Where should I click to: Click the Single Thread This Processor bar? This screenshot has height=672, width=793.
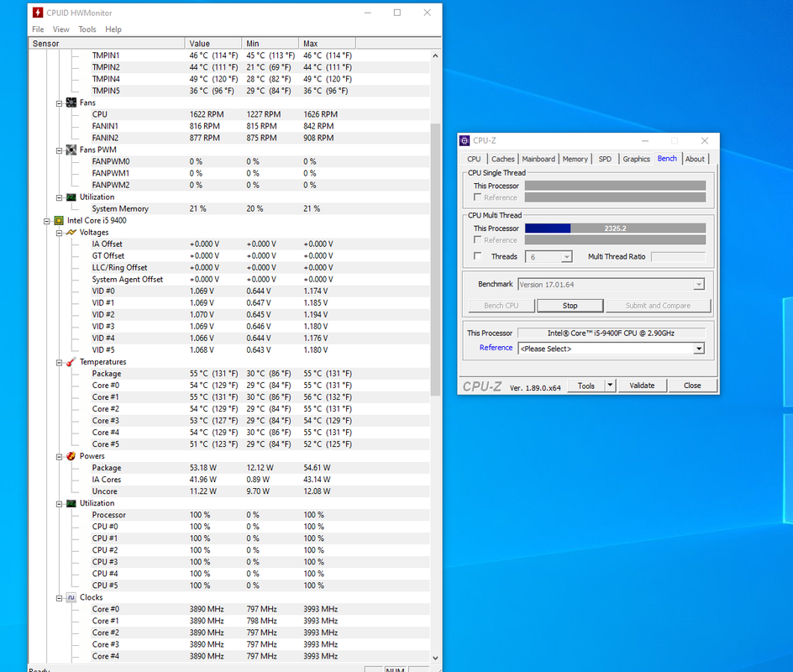(615, 186)
